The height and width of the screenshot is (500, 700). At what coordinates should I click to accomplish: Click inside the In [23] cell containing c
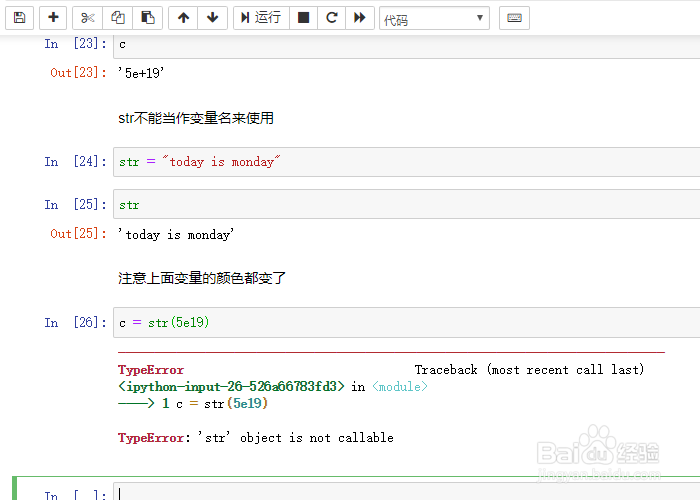point(406,45)
